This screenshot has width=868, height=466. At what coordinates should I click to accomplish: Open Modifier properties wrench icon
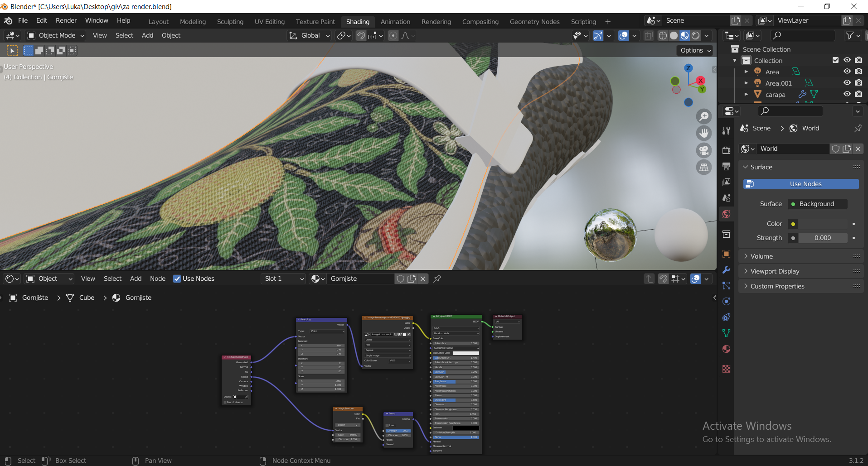(726, 270)
